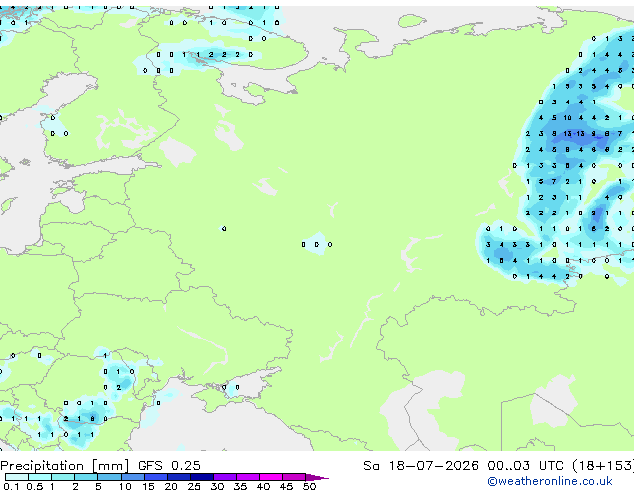Click the 2–5 mm legend color swatch
Screen dimensions: 634x490
pos(86,477)
